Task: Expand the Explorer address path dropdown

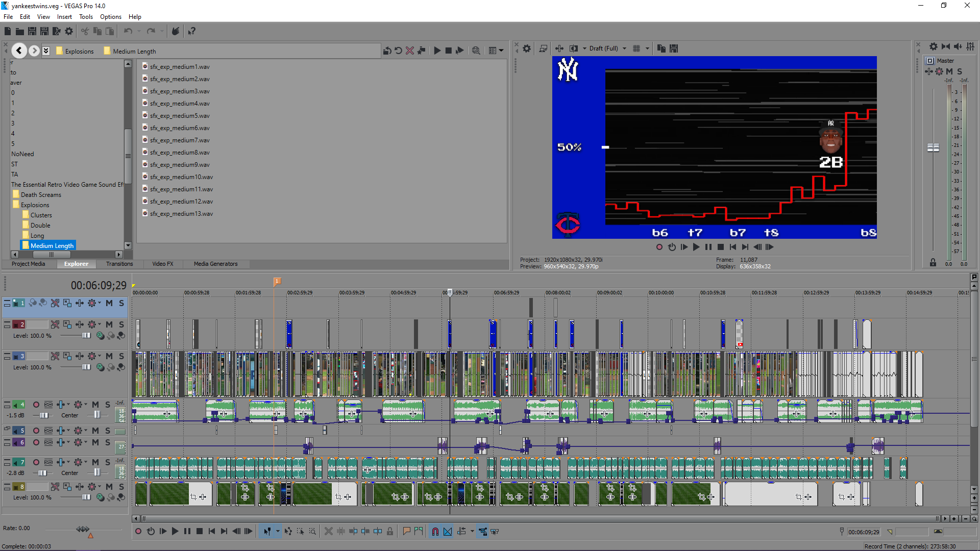Action: point(46,51)
